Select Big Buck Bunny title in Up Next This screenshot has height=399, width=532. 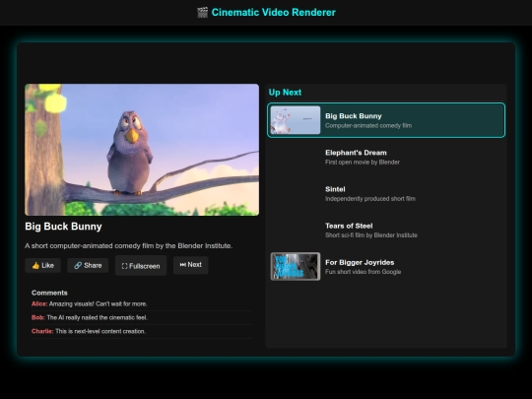(354, 116)
